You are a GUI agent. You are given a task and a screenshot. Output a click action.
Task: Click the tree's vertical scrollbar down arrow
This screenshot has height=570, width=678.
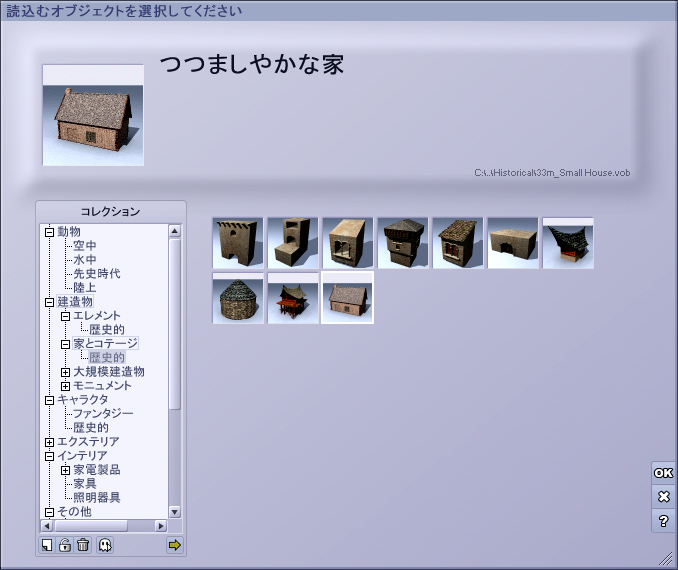pyautogui.click(x=175, y=512)
